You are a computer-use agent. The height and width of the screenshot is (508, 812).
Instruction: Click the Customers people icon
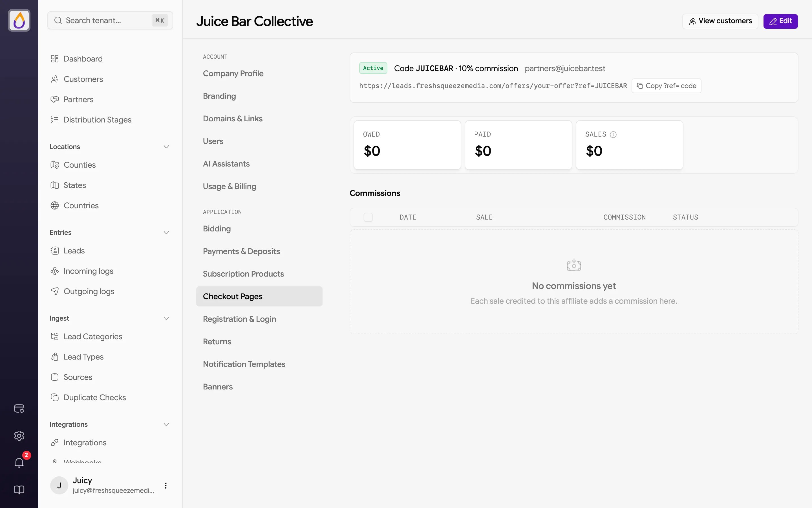(55, 79)
